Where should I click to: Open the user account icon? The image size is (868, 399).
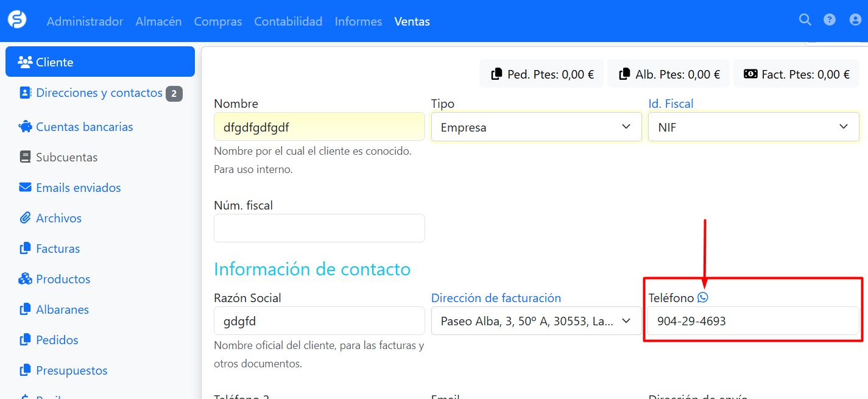pos(855,20)
